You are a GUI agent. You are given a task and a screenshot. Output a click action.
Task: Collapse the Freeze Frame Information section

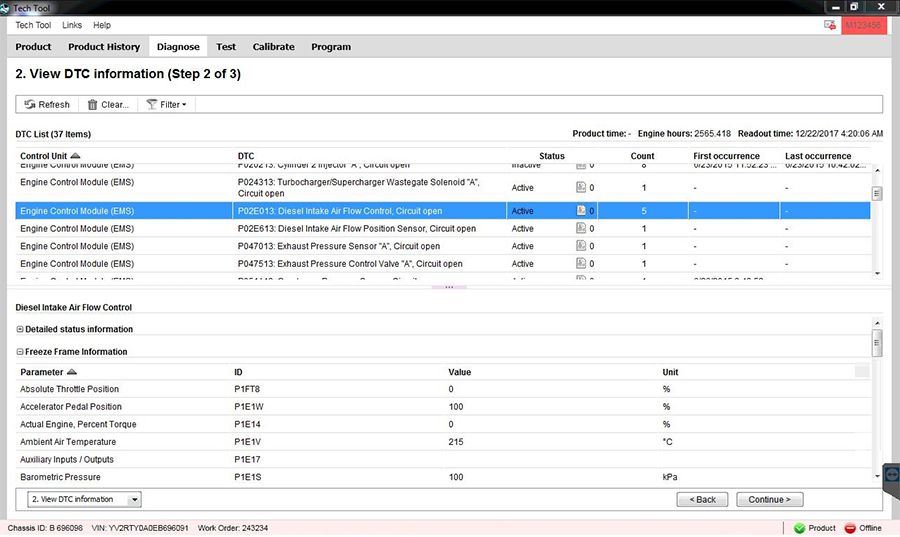[20, 352]
